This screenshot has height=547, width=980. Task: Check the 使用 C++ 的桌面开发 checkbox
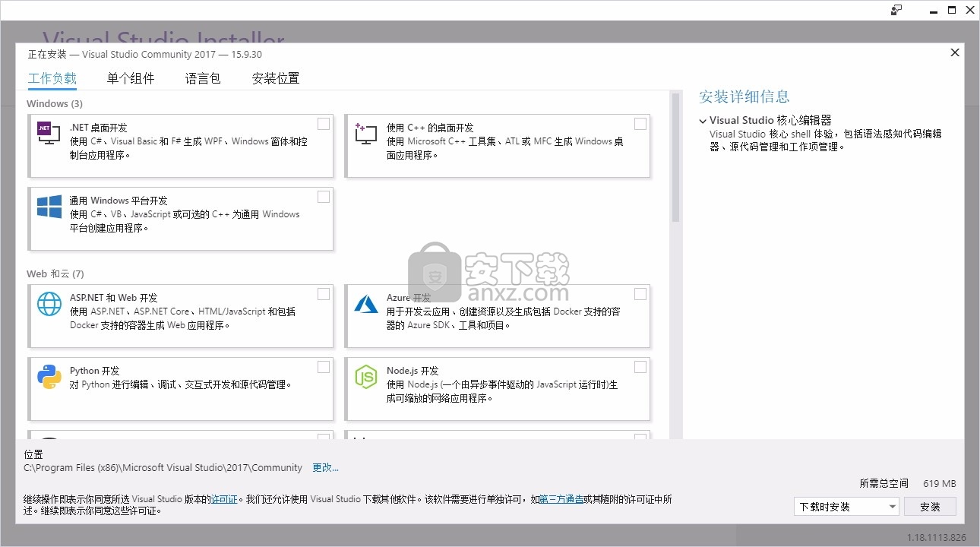640,124
